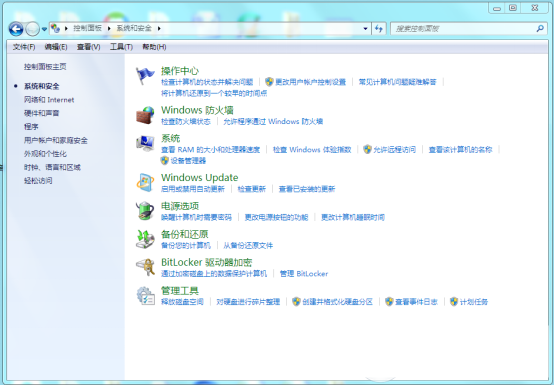Click the Administrative Tools gear icon

(x=145, y=296)
